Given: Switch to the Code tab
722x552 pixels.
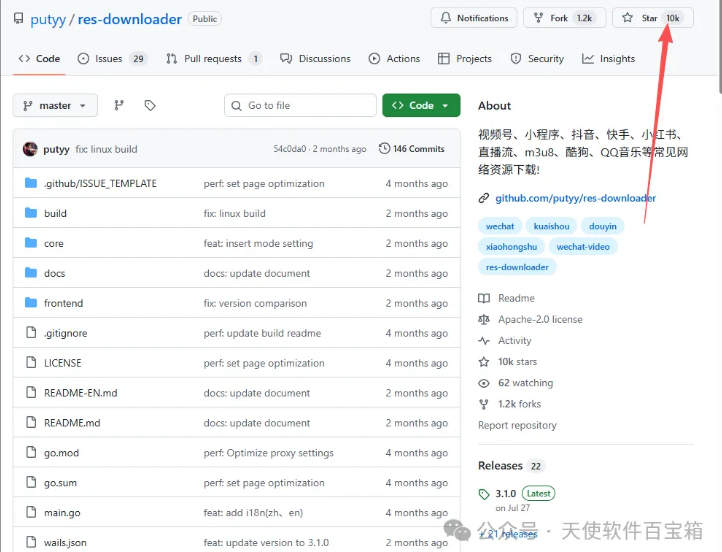Looking at the screenshot, I should (x=39, y=58).
